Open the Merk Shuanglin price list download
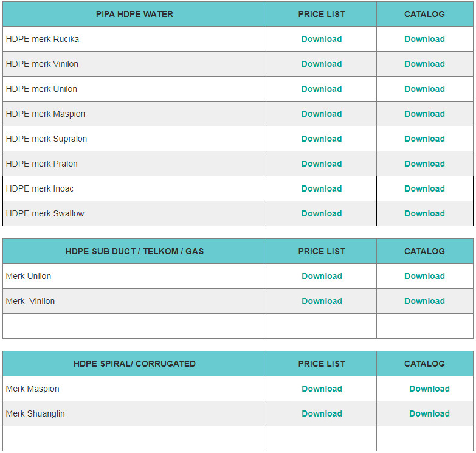Screen dimensions: 476x453 click(322, 413)
